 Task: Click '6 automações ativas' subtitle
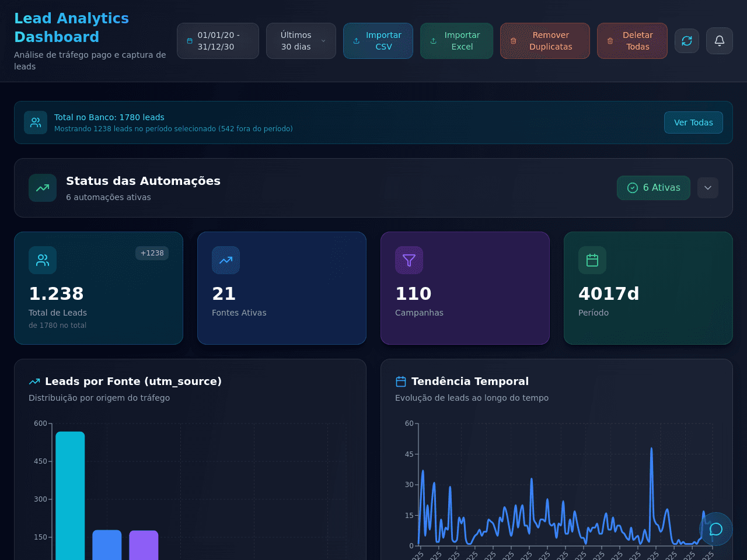pyautogui.click(x=109, y=197)
